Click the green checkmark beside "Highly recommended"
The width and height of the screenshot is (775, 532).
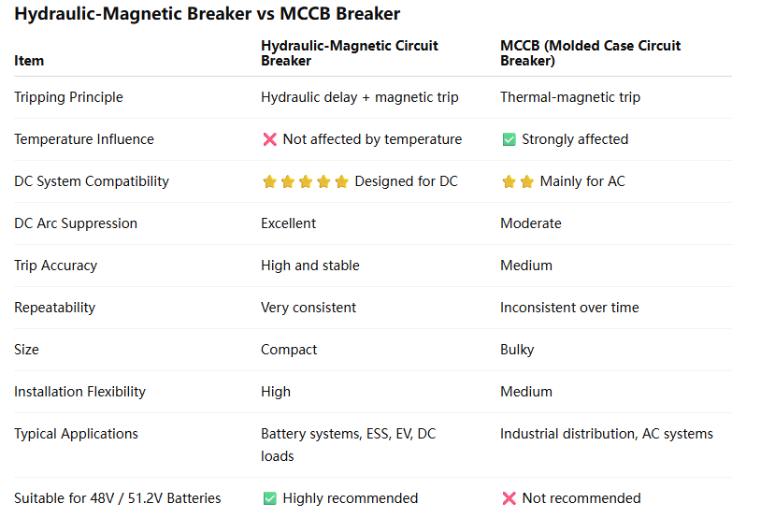tap(269, 498)
